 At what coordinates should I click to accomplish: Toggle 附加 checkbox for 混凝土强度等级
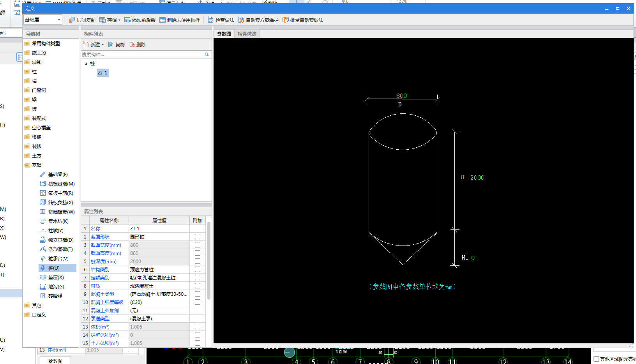click(198, 302)
